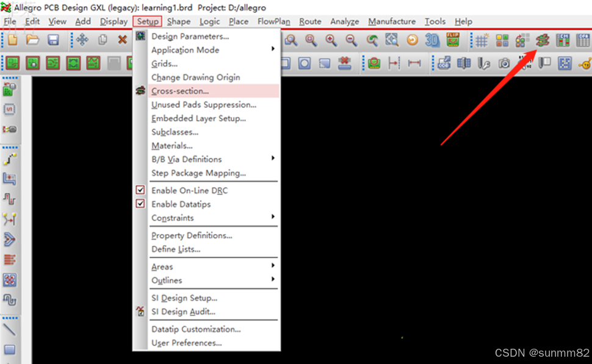This screenshot has height=364, width=592.
Task: Open the File menu
Action: [x=10, y=21]
